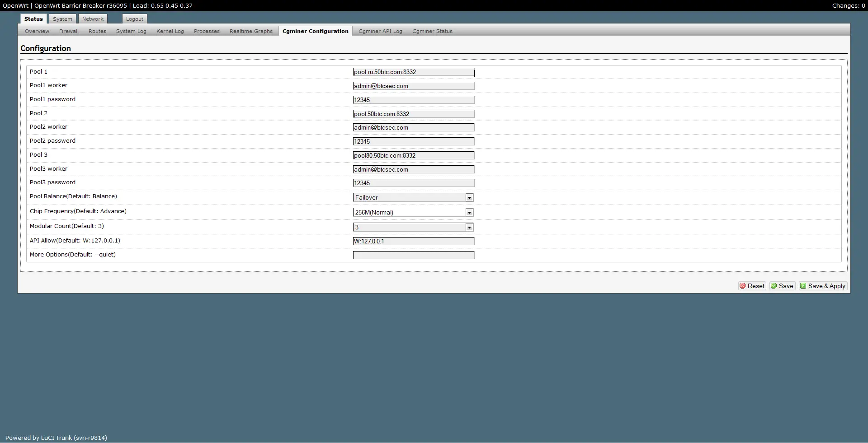Open the Modular Count dropdown
The height and width of the screenshot is (443, 868).
[413, 227]
